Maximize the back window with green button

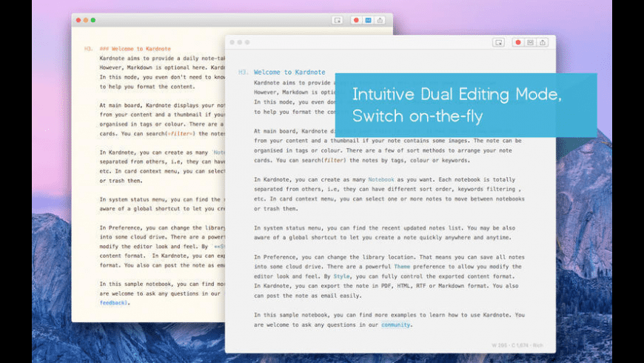93,20
